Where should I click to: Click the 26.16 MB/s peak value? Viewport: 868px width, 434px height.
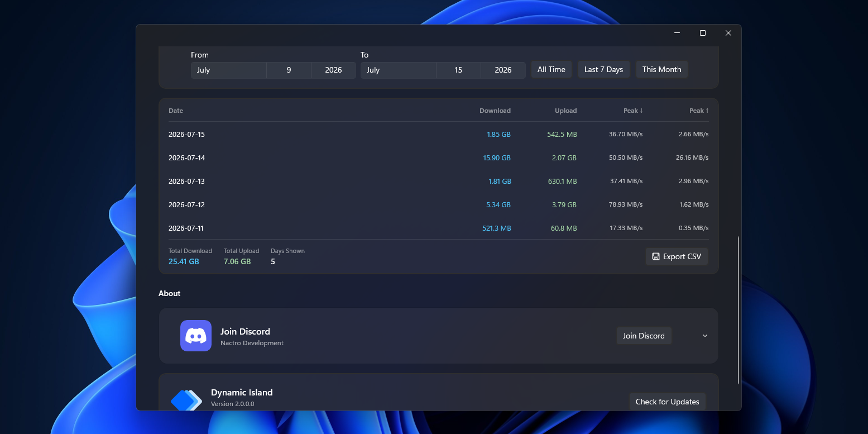[x=692, y=158]
